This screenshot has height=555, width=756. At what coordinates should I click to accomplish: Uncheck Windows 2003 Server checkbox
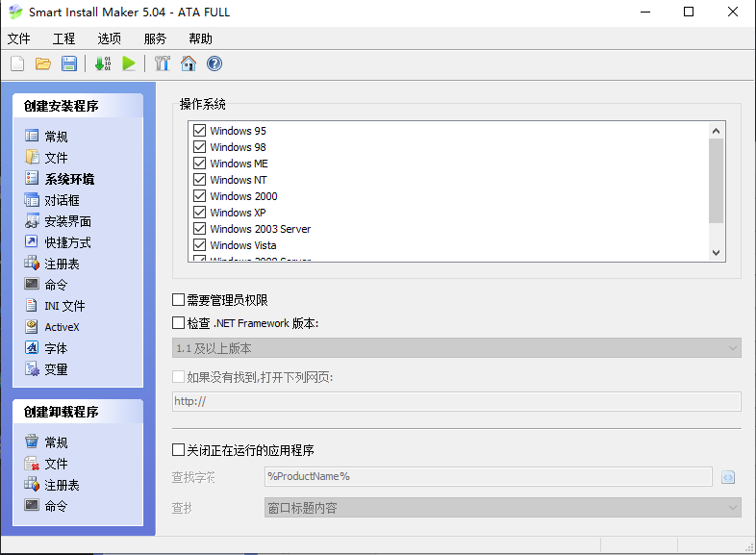pyautogui.click(x=199, y=229)
